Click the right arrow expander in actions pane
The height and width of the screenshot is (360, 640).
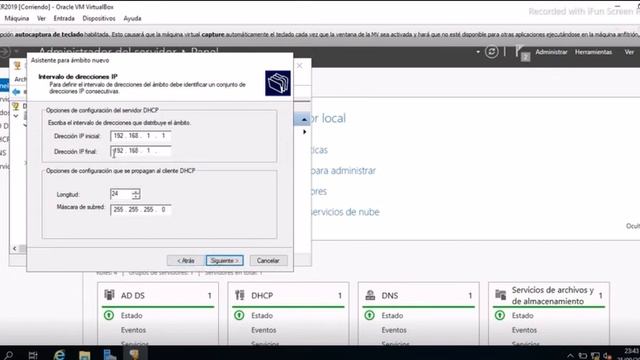304,132
